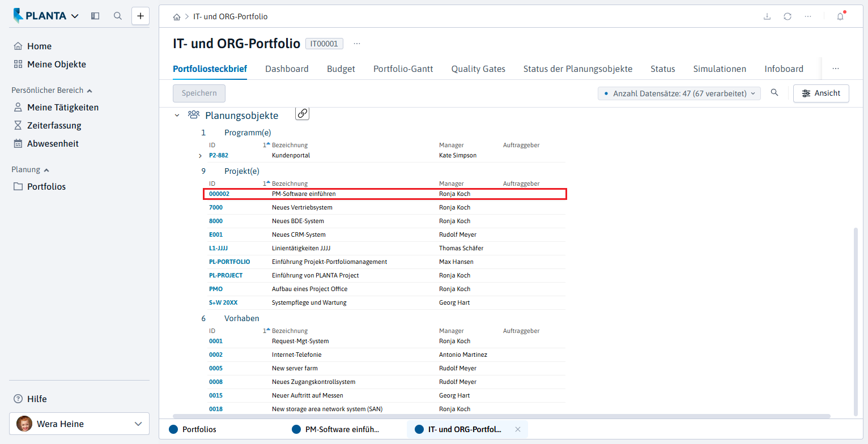The width and height of the screenshot is (868, 444).
Task: Collapse the Planungsobjekte section chevron
Action: pyautogui.click(x=177, y=115)
